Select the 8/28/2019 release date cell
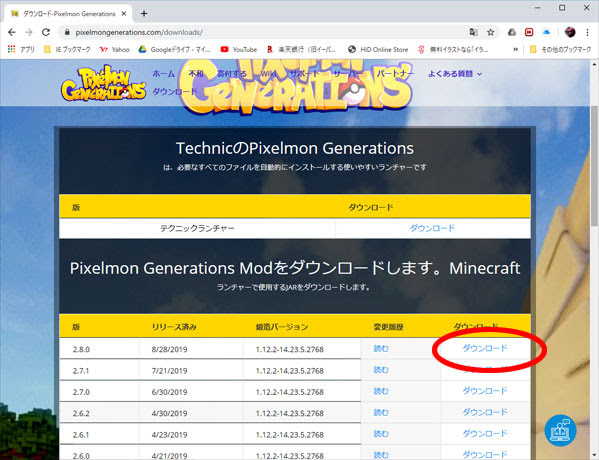The width and height of the screenshot is (599, 460). click(x=191, y=349)
